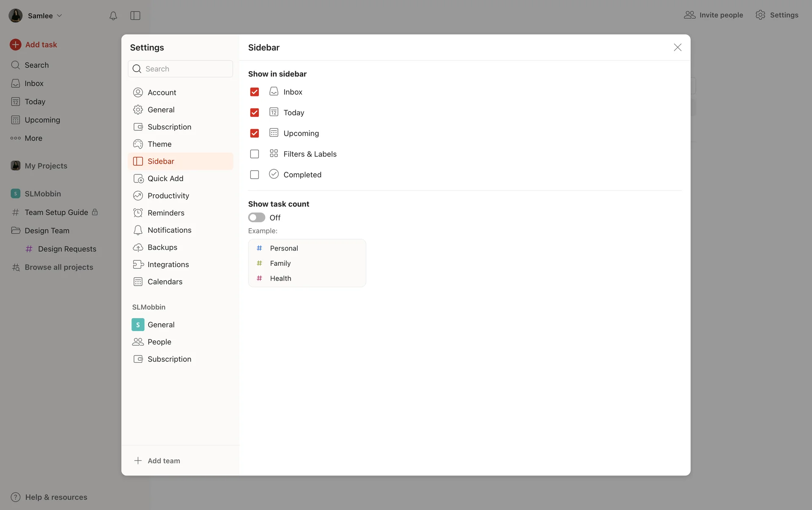Open Quick Add settings
The height and width of the screenshot is (510, 812).
pos(165,179)
